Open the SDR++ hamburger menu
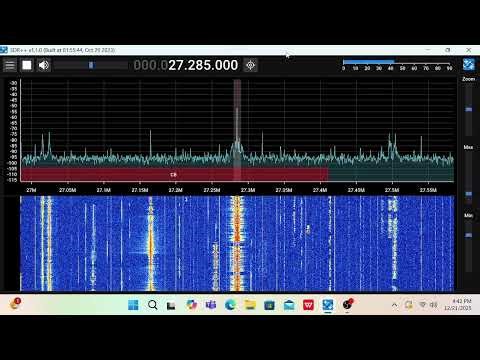Image resolution: width=480 pixels, height=360 pixels. 10,65
